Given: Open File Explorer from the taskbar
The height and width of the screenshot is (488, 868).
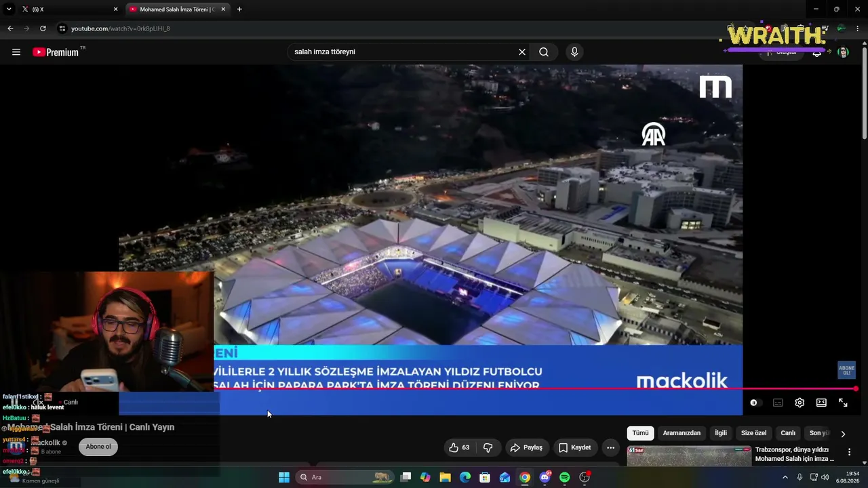Looking at the screenshot, I should 445,477.
